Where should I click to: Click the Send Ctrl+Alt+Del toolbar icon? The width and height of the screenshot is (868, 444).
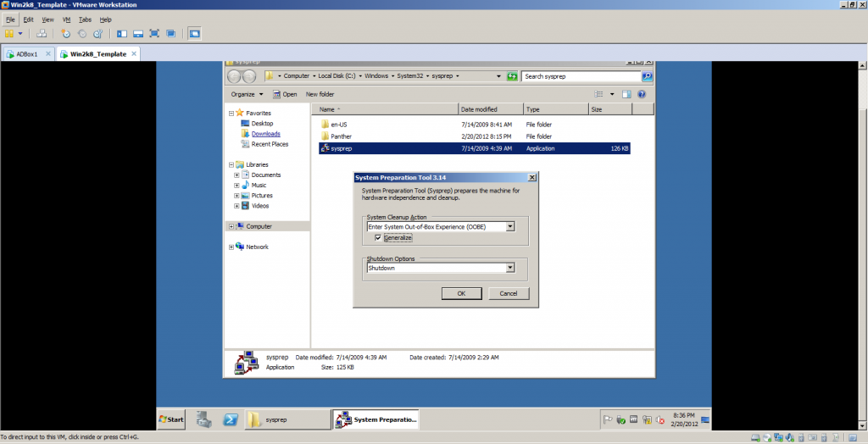pos(42,34)
